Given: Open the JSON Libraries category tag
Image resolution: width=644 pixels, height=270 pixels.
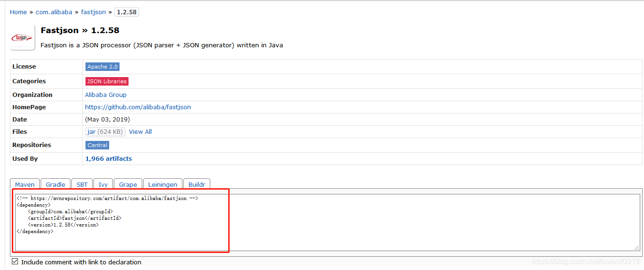Looking at the screenshot, I should click(x=107, y=81).
